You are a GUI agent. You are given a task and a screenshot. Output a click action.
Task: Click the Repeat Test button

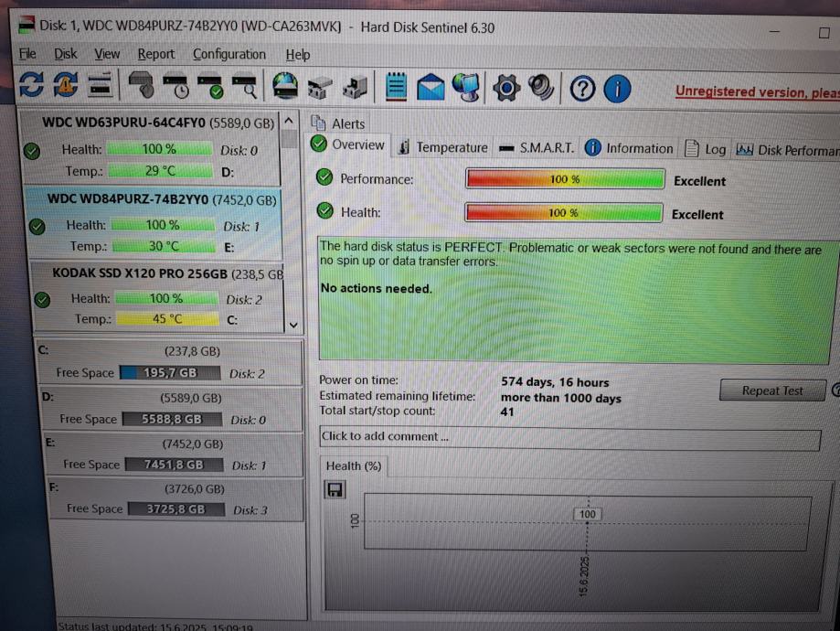point(772,390)
